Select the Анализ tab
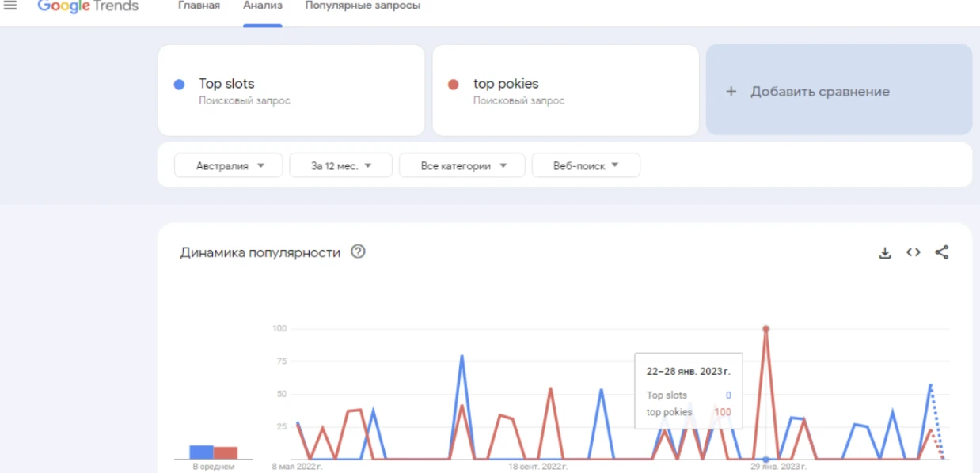The height and width of the screenshot is (473, 980). click(262, 6)
